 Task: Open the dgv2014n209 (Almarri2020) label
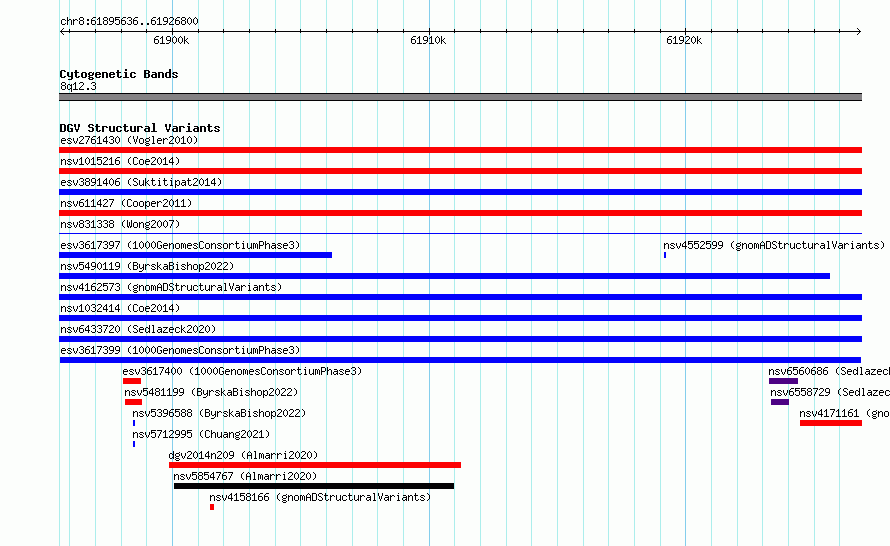[x=243, y=455]
